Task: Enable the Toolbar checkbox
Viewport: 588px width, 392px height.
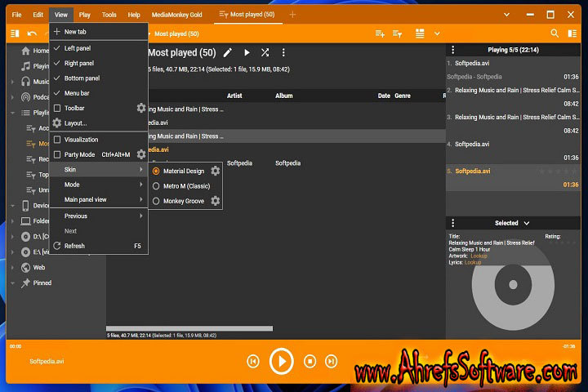Action: [x=57, y=108]
